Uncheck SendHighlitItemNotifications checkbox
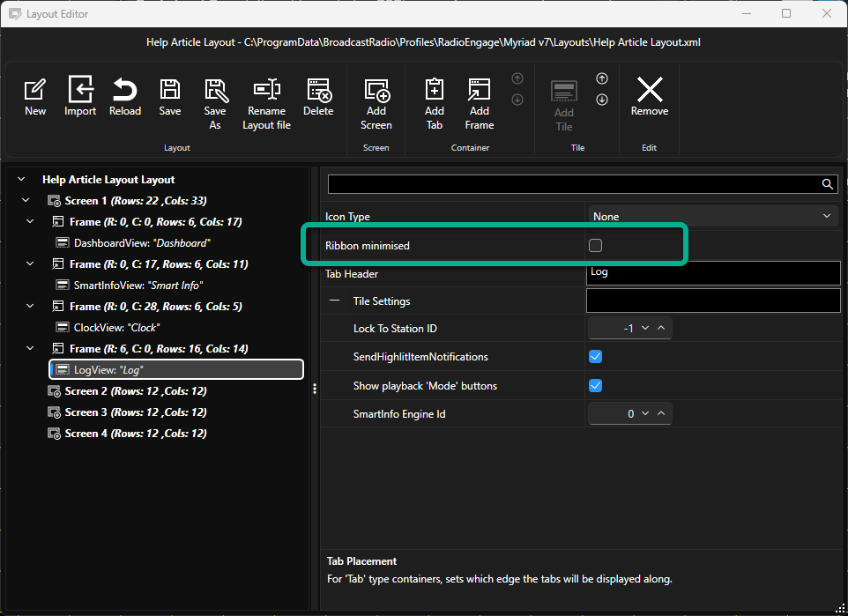 [595, 356]
